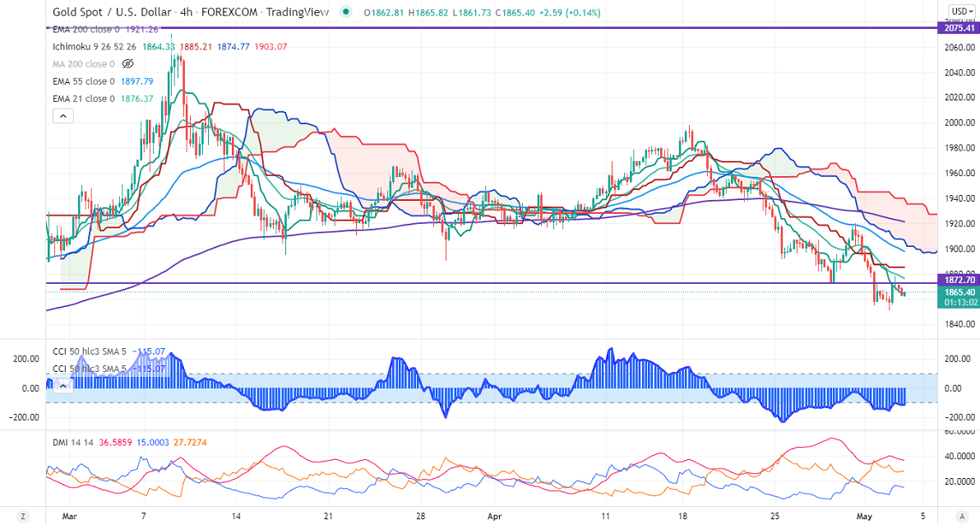The width and height of the screenshot is (980, 525).
Task: Click the Apr date label on time axis
Action: [494, 516]
